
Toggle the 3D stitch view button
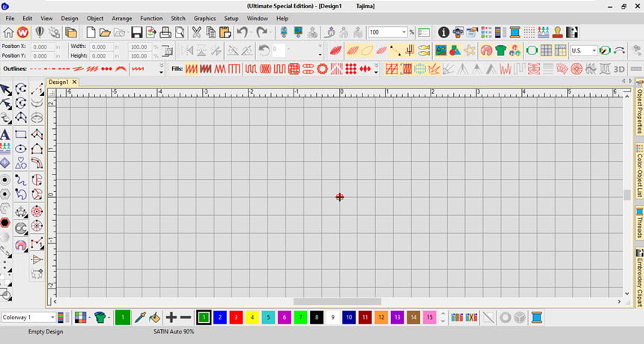tap(619, 69)
